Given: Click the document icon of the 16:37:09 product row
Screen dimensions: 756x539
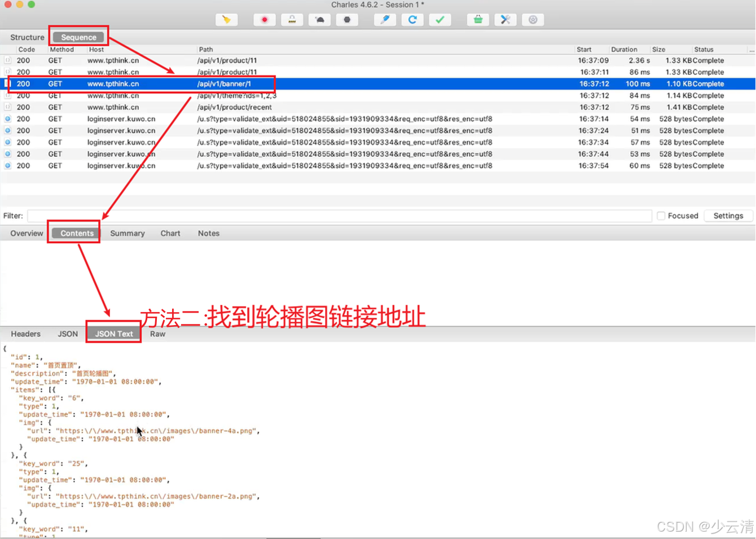Looking at the screenshot, I should [x=8, y=60].
